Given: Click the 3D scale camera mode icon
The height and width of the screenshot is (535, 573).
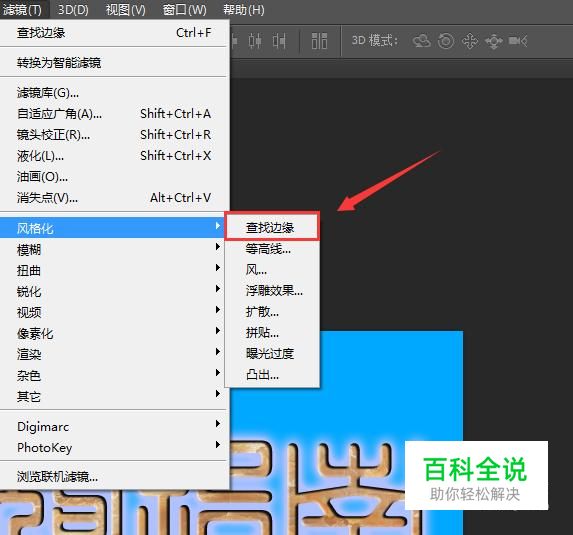Looking at the screenshot, I should [518, 41].
